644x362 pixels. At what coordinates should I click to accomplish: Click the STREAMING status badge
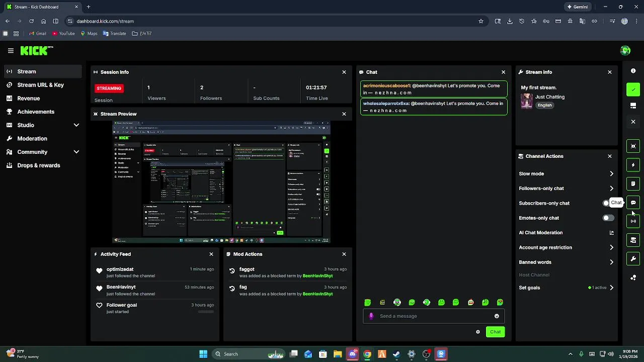[x=109, y=88]
